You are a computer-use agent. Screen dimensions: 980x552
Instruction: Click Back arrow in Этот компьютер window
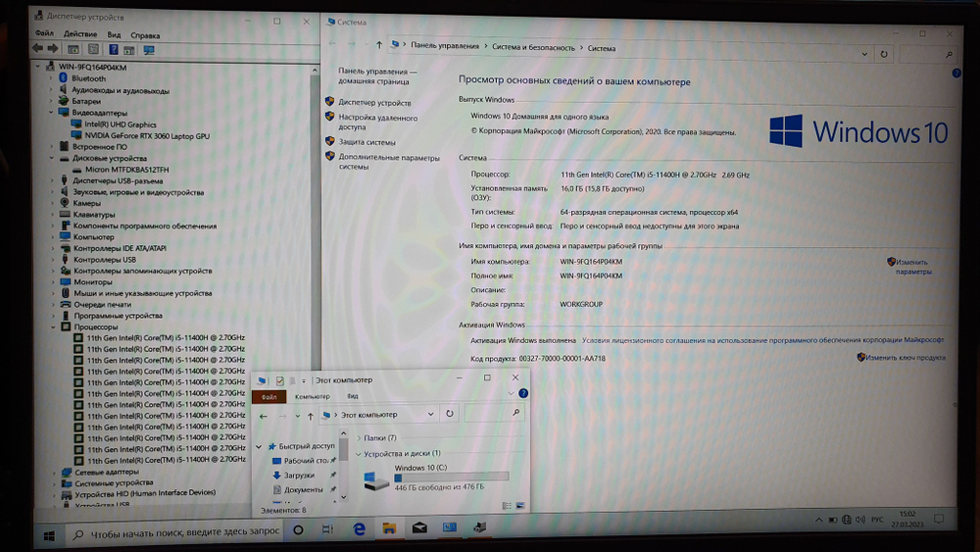[x=263, y=416]
